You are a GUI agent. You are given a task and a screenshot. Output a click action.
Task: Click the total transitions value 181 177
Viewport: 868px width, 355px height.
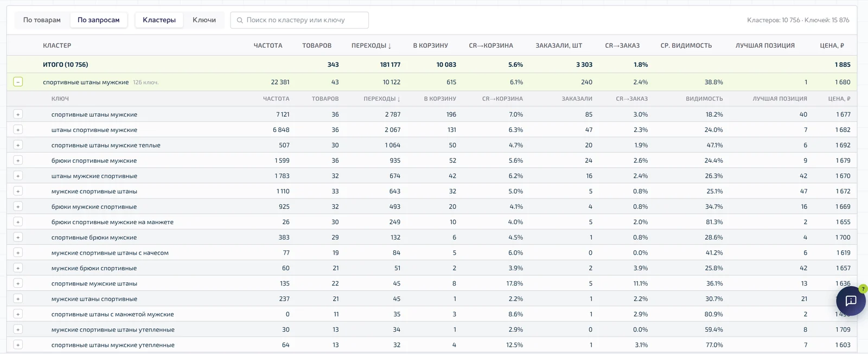click(390, 65)
